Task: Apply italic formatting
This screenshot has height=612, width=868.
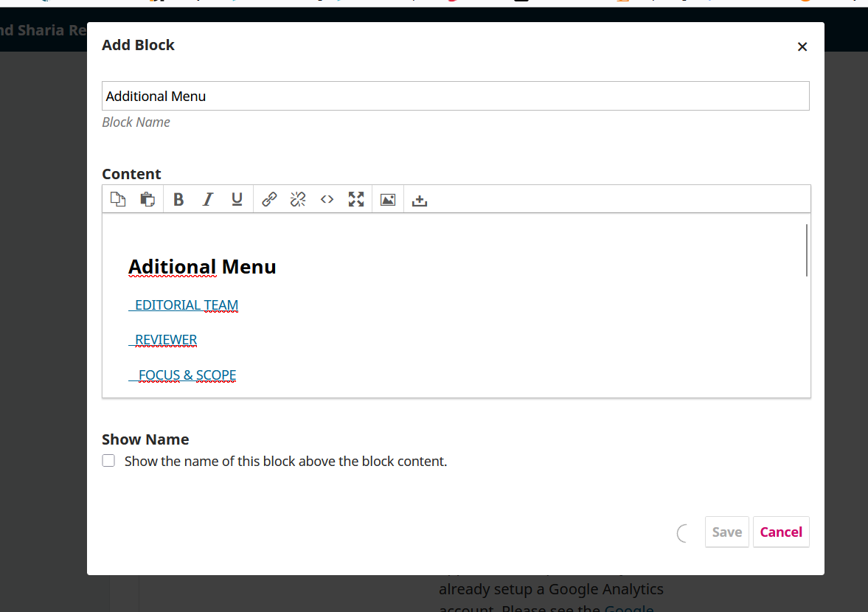Action: (x=208, y=199)
